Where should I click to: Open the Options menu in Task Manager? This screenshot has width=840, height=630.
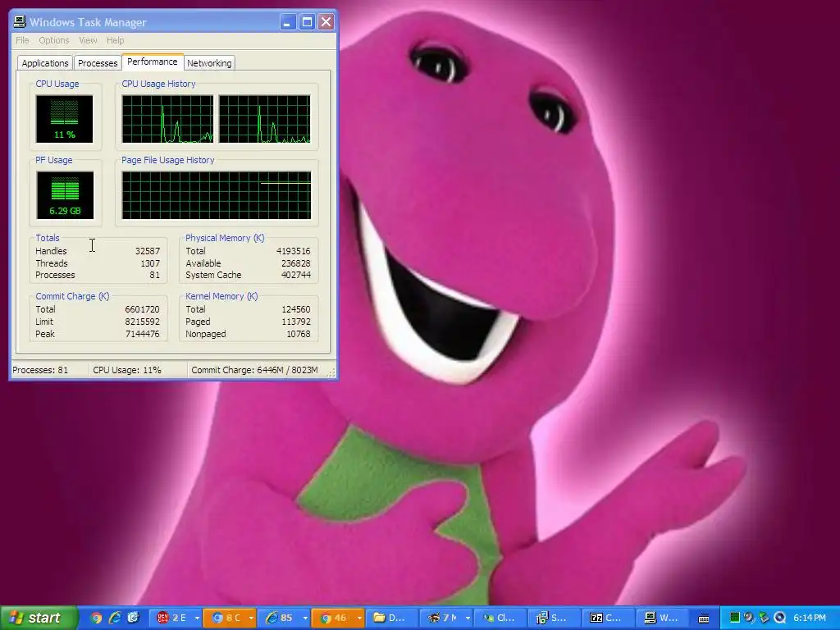click(x=53, y=40)
